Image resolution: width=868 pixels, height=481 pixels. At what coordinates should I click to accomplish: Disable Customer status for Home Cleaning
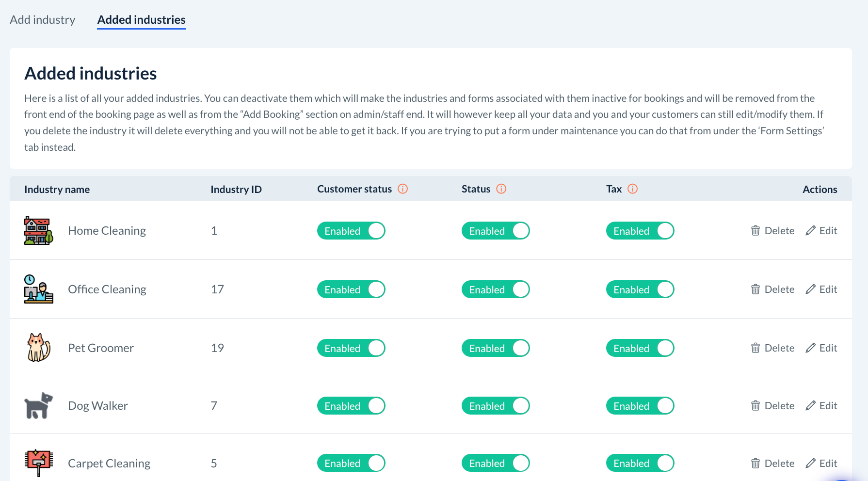(351, 231)
